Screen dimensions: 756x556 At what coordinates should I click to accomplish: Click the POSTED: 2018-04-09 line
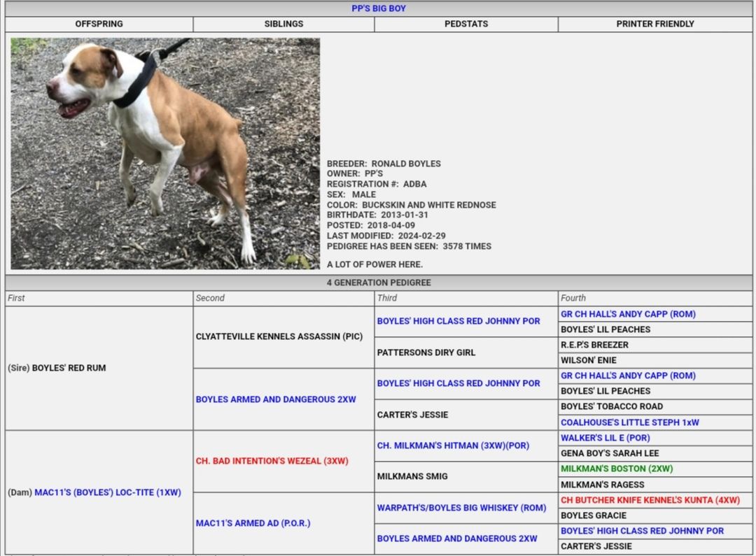pos(371,225)
